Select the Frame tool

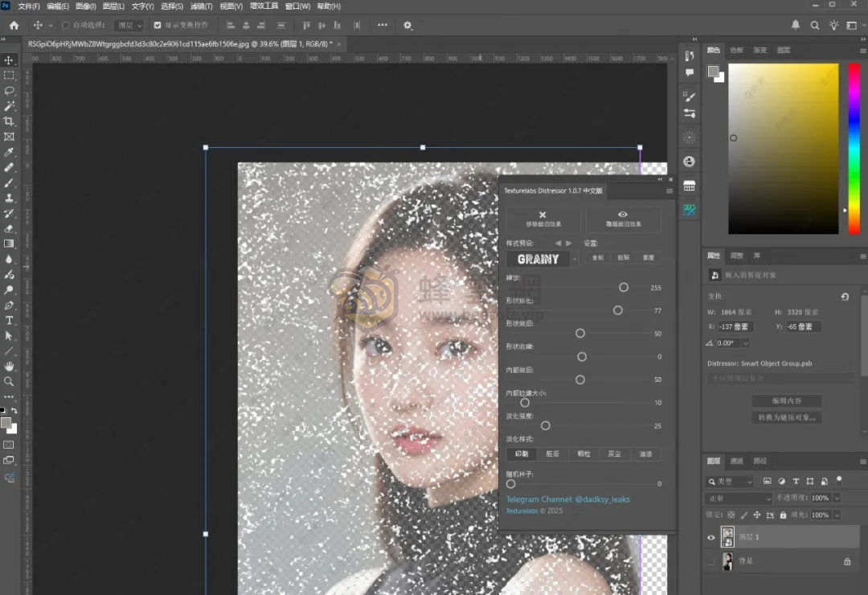(x=9, y=136)
